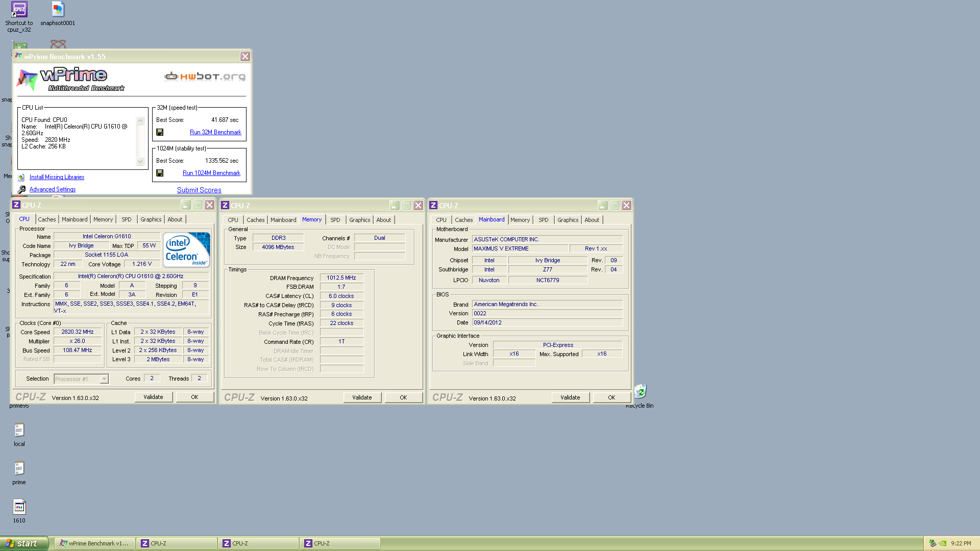The height and width of the screenshot is (551, 980).
Task: Click Submit Scores link
Action: pyautogui.click(x=199, y=190)
